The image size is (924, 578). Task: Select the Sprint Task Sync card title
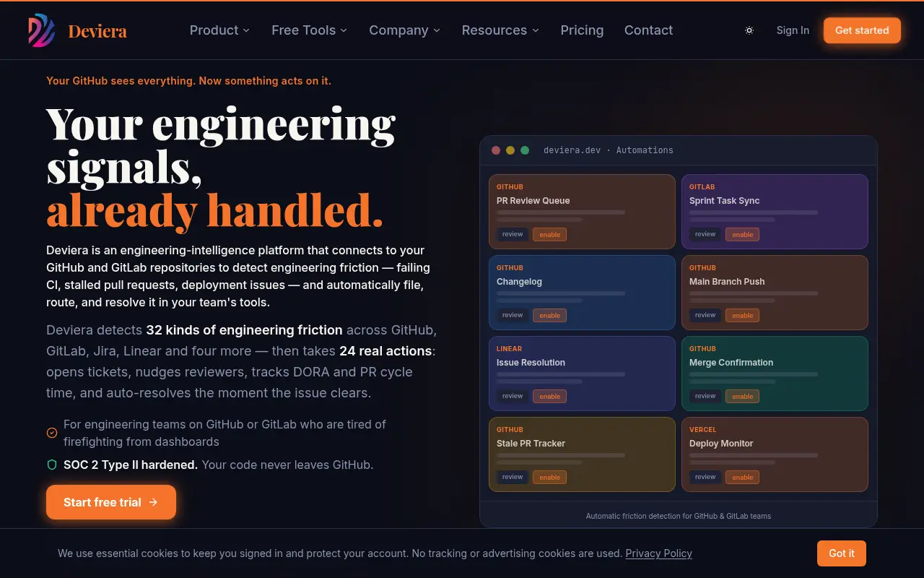[x=724, y=201]
